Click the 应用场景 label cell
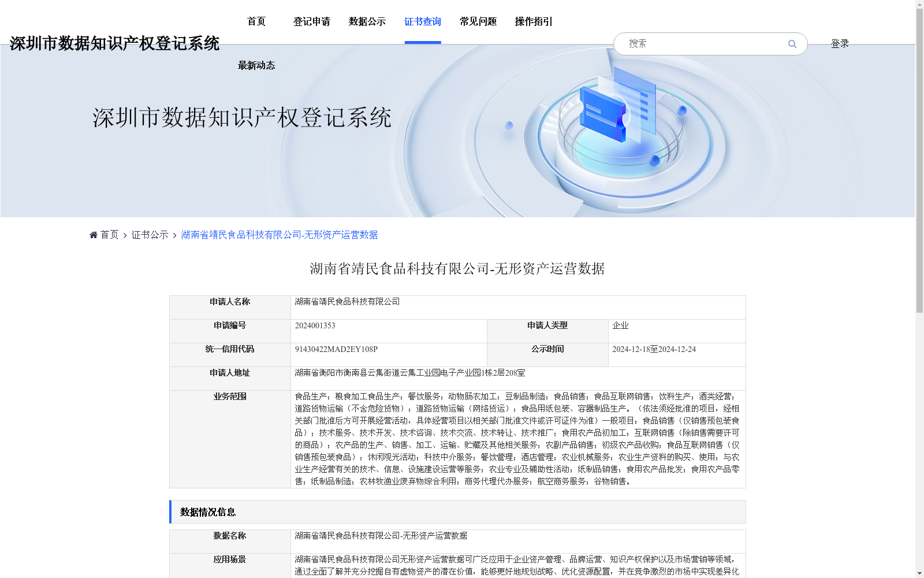924x578 pixels. pos(230,566)
